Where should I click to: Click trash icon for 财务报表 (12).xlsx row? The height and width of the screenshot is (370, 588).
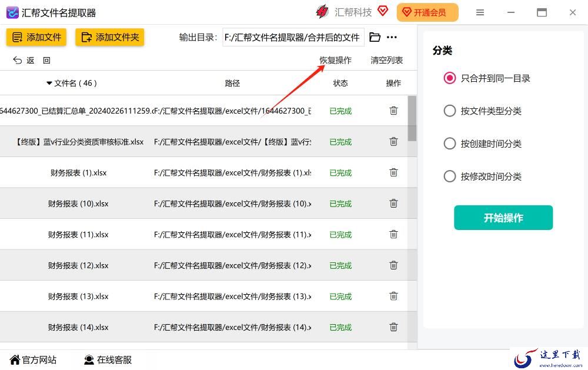pos(393,265)
